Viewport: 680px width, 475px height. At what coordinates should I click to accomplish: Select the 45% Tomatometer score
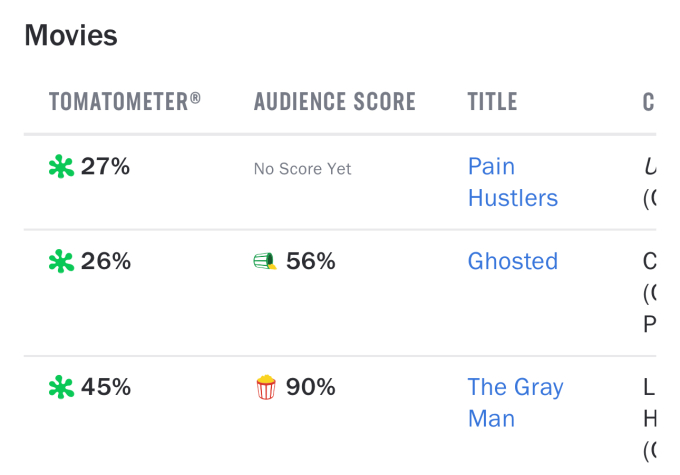(x=106, y=387)
